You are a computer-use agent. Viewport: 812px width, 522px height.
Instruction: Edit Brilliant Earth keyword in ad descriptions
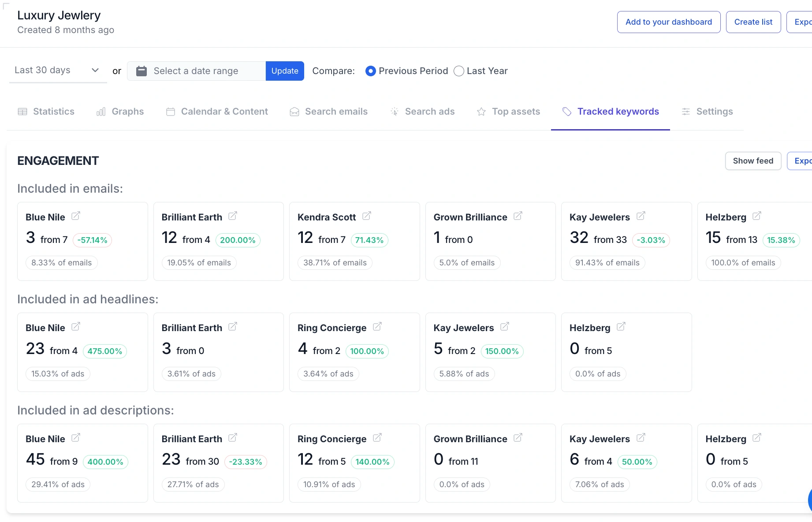tap(233, 438)
